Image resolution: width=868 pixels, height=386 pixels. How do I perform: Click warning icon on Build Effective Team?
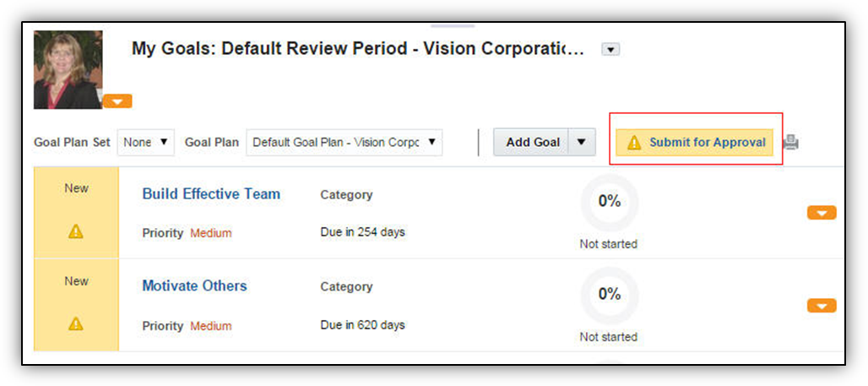(x=76, y=231)
